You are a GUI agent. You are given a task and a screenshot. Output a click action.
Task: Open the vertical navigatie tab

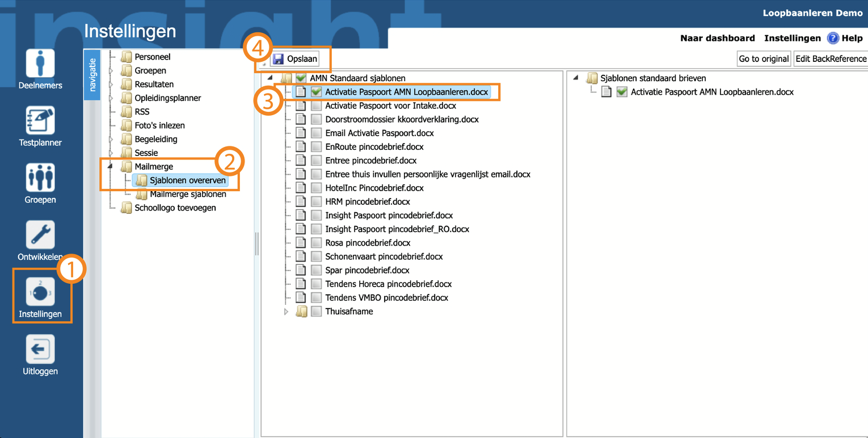pos(92,75)
